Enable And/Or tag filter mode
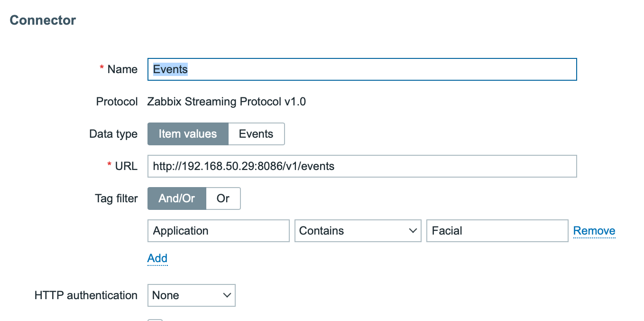This screenshot has width=644, height=321. point(176,198)
